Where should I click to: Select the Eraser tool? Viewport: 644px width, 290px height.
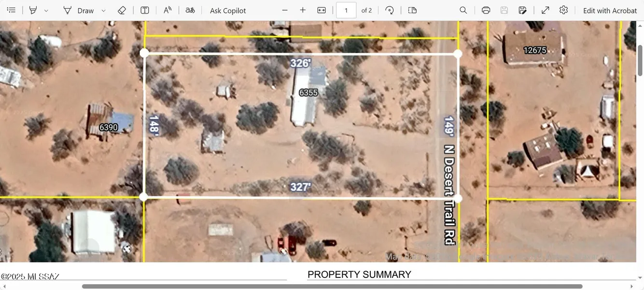[122, 10]
